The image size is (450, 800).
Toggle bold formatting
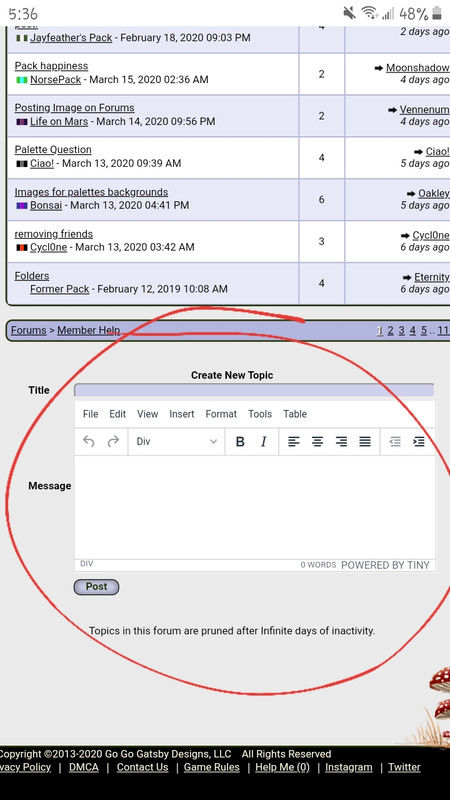tap(240, 442)
